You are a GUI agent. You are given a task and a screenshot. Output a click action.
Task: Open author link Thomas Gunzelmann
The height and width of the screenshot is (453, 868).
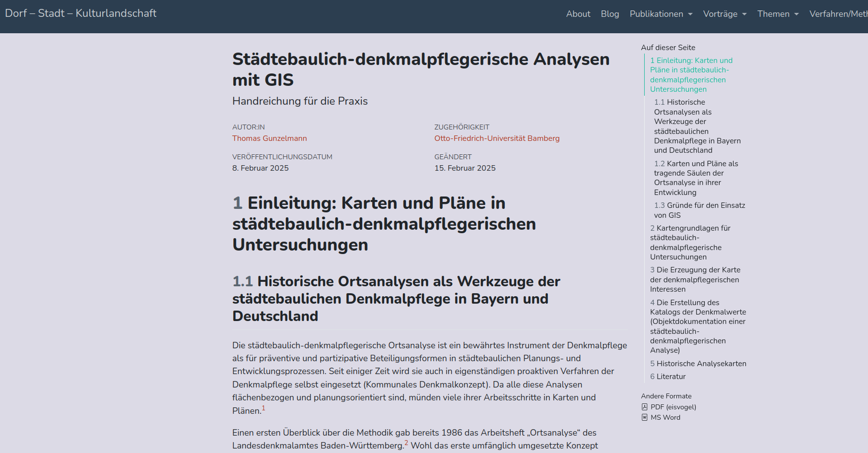pyautogui.click(x=269, y=138)
